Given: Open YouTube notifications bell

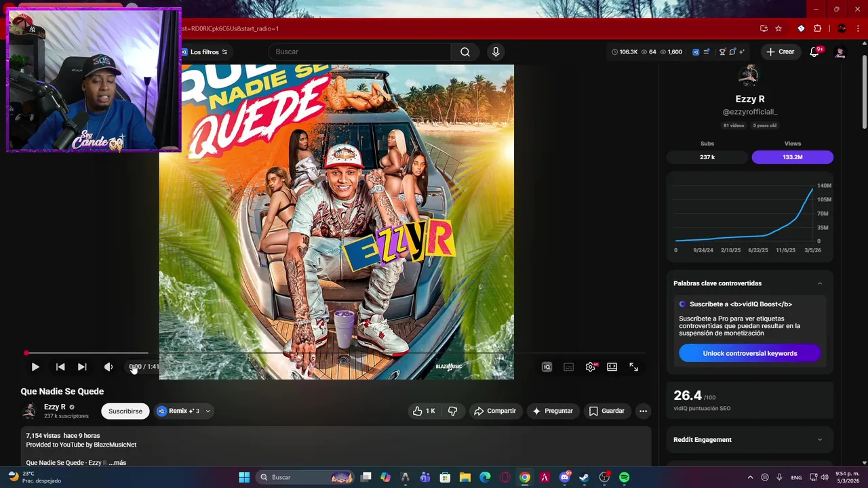Looking at the screenshot, I should pos(815,52).
